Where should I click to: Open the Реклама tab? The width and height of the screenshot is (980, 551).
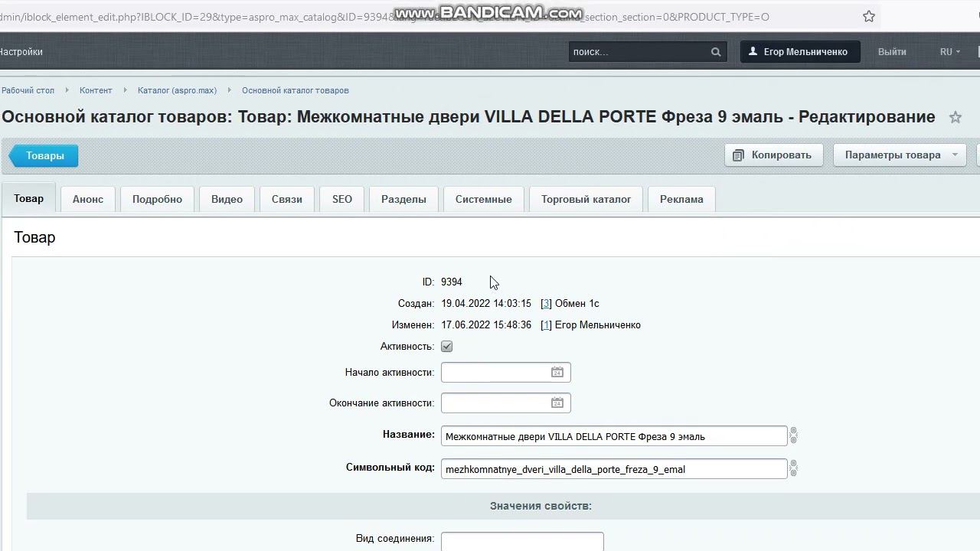(681, 199)
